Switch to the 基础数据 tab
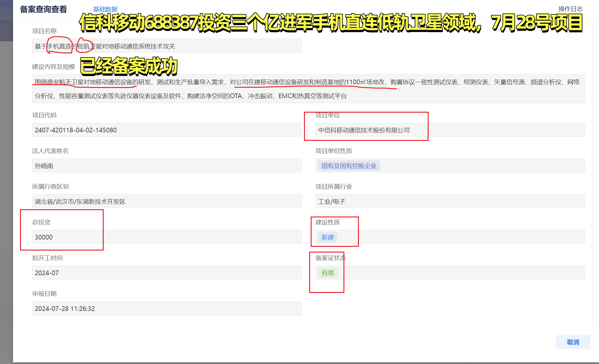599x364 pixels. [105, 9]
